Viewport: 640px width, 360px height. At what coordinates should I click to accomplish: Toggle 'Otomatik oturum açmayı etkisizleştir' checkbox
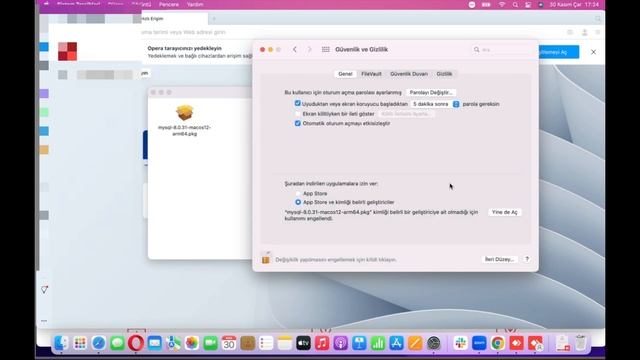pos(298,123)
